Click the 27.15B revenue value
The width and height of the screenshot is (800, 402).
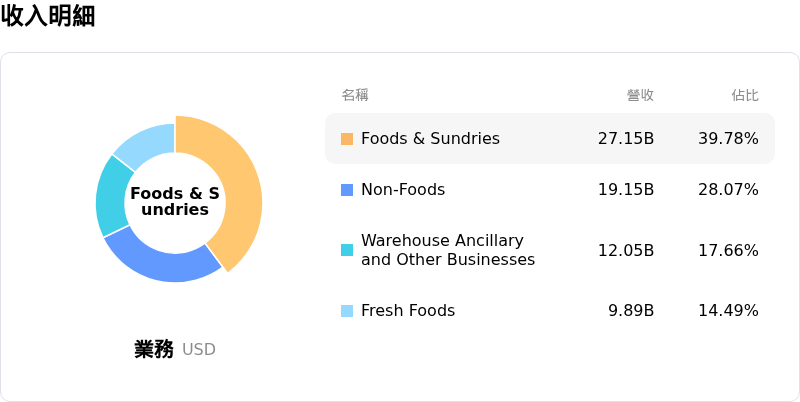coord(626,139)
